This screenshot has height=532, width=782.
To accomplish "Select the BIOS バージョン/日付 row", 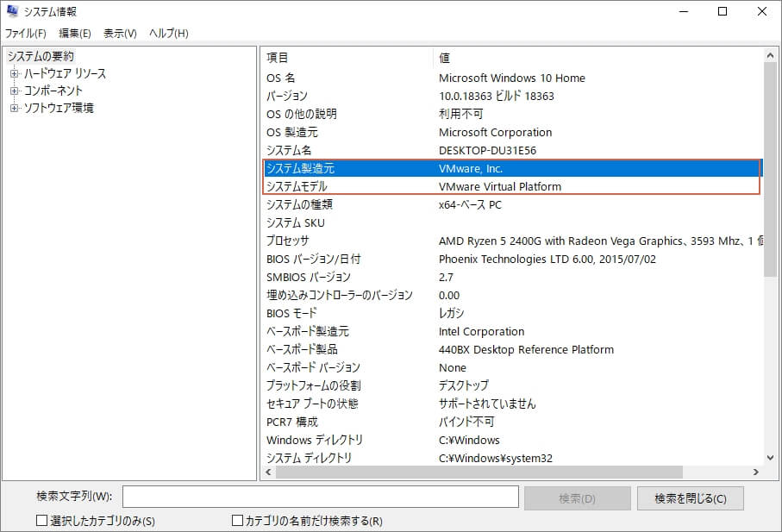I will [x=512, y=260].
